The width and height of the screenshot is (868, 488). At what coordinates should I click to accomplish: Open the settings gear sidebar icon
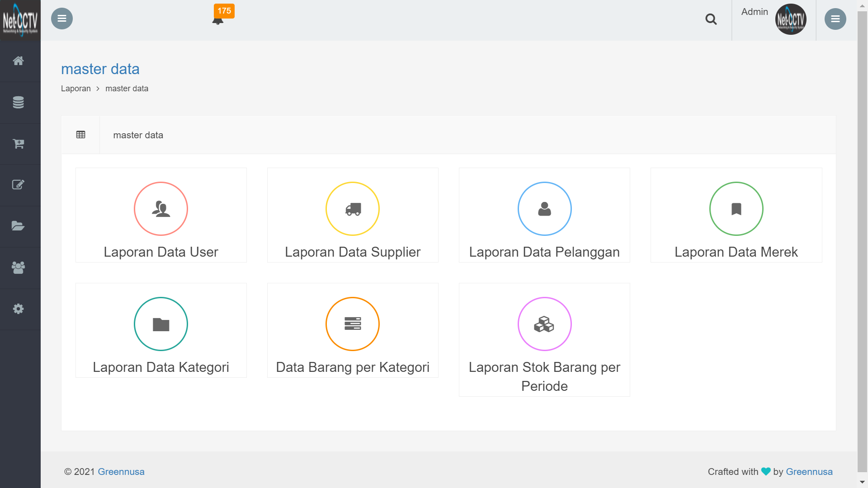click(x=18, y=309)
